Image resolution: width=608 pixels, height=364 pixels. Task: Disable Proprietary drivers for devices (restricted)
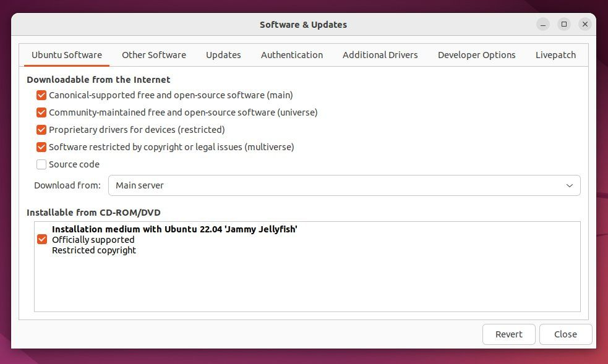[41, 130]
